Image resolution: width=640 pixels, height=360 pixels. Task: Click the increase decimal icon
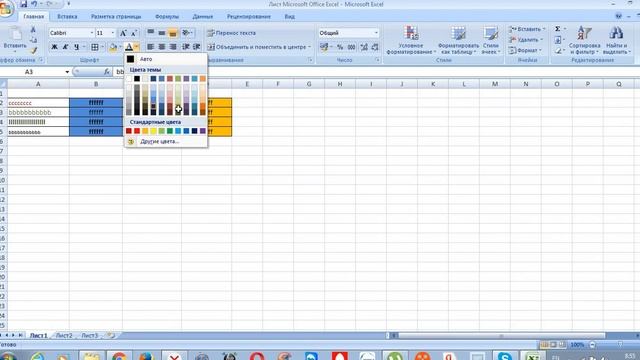[364, 47]
